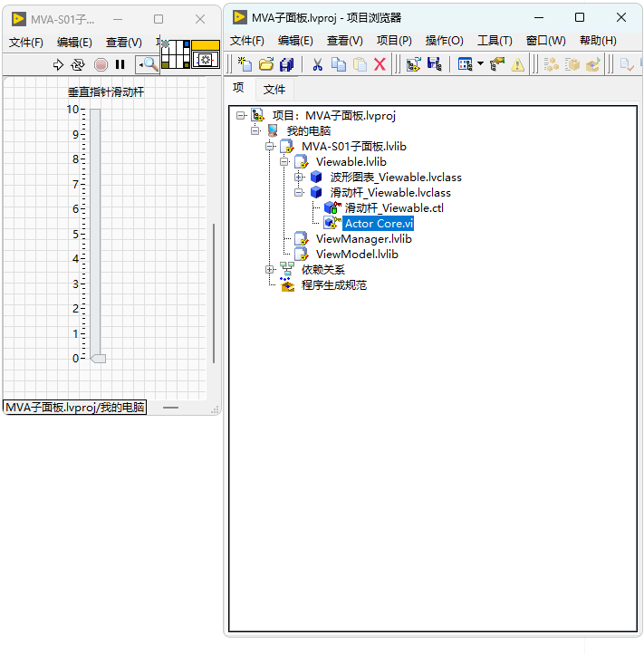Click the red X Delete icon
Viewport: 644px width, 654px height.
pos(380,64)
